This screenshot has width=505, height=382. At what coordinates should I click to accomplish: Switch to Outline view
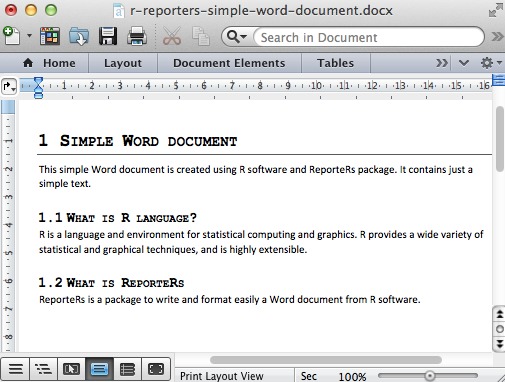pos(43,369)
